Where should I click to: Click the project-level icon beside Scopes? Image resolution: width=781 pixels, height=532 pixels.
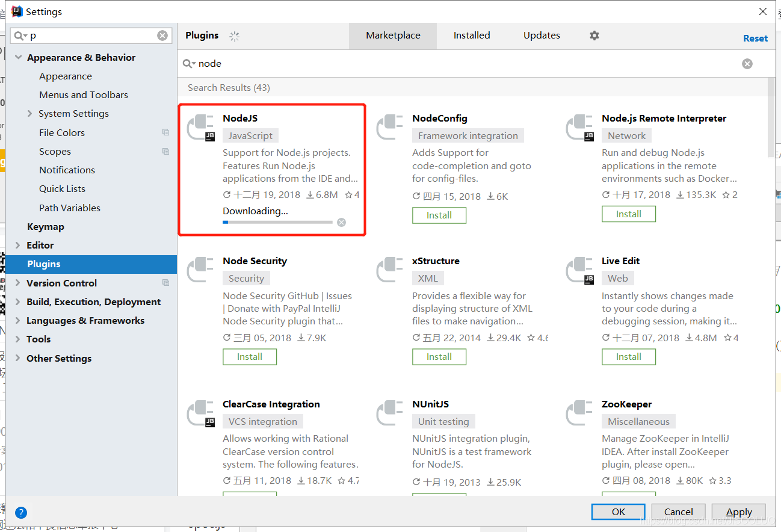pyautogui.click(x=165, y=152)
